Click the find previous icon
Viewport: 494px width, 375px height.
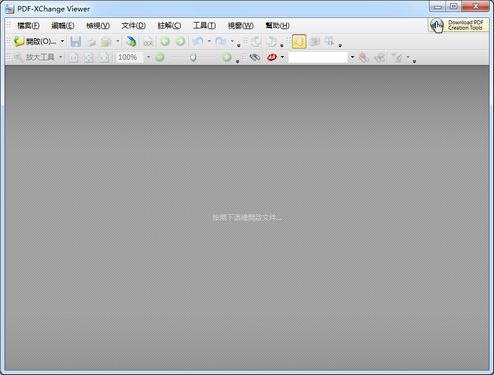(364, 58)
